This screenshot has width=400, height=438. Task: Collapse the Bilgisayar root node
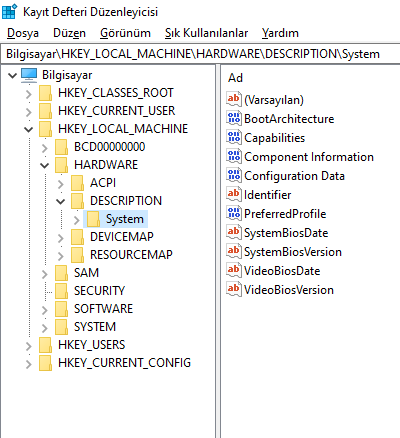coord(12,75)
